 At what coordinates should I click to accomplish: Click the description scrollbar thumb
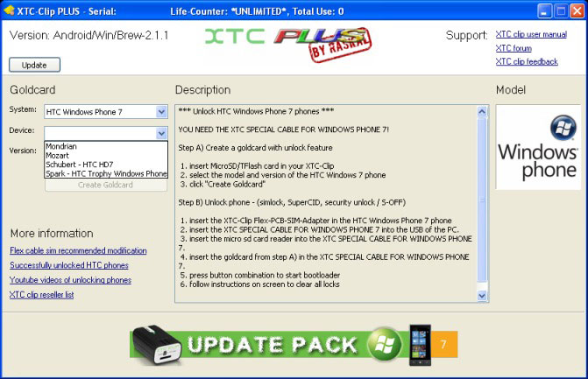pyautogui.click(x=482, y=200)
